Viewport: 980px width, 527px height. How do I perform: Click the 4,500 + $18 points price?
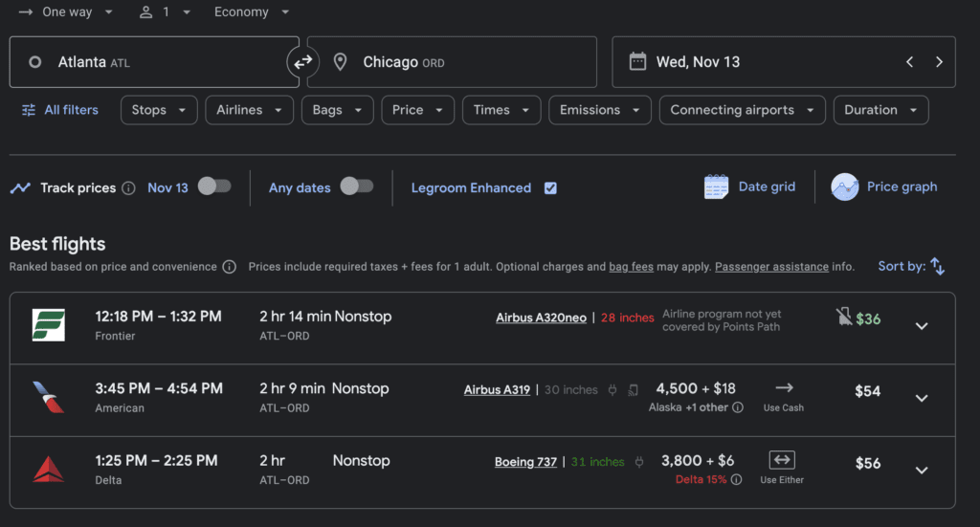point(696,388)
